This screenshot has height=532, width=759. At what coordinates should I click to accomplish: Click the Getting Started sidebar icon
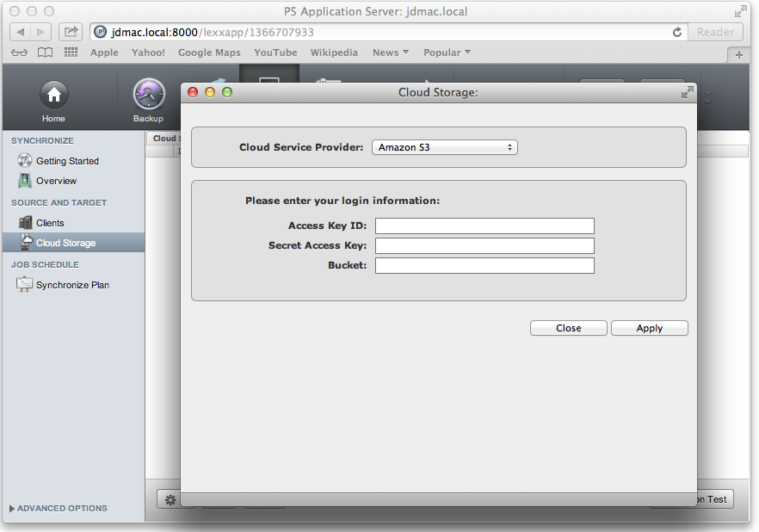point(25,160)
